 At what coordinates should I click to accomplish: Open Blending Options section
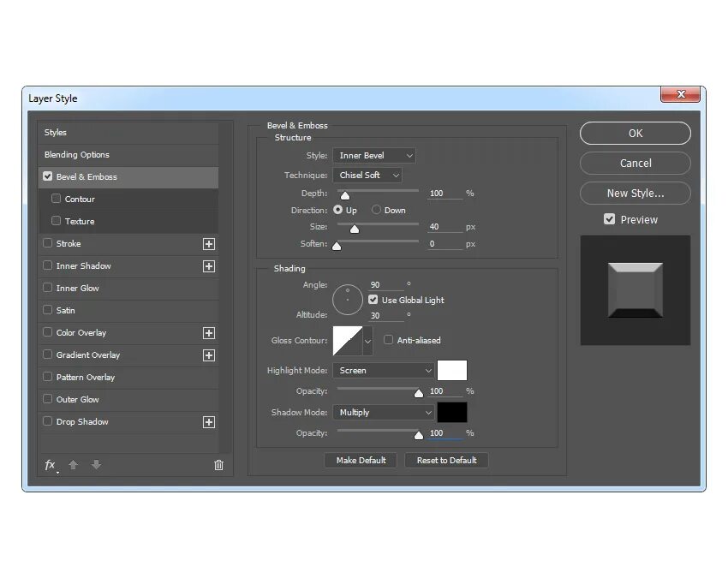pyautogui.click(x=128, y=155)
